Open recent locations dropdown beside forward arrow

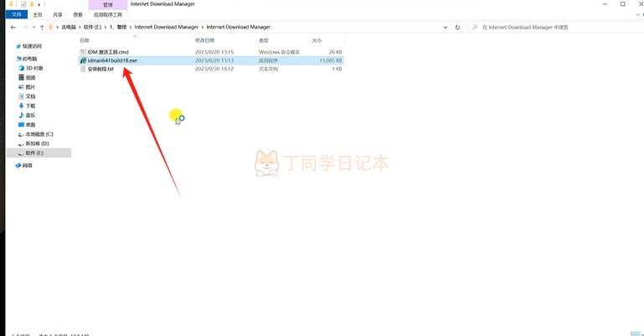pos(33,27)
